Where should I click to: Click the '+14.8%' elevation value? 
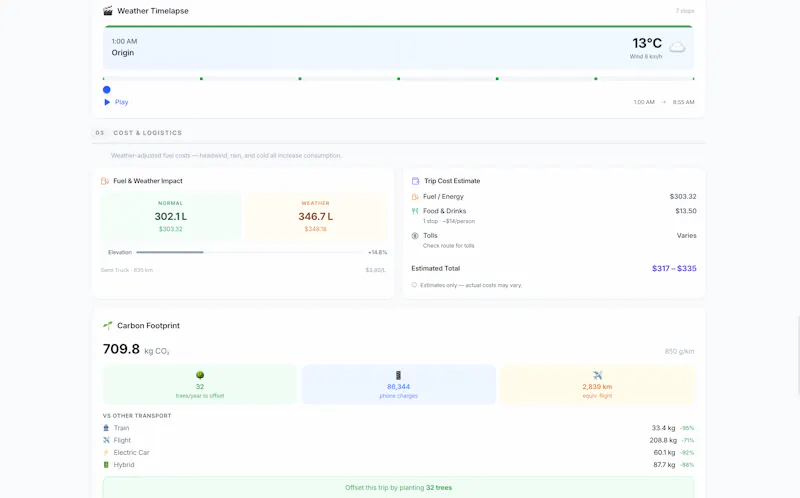378,252
